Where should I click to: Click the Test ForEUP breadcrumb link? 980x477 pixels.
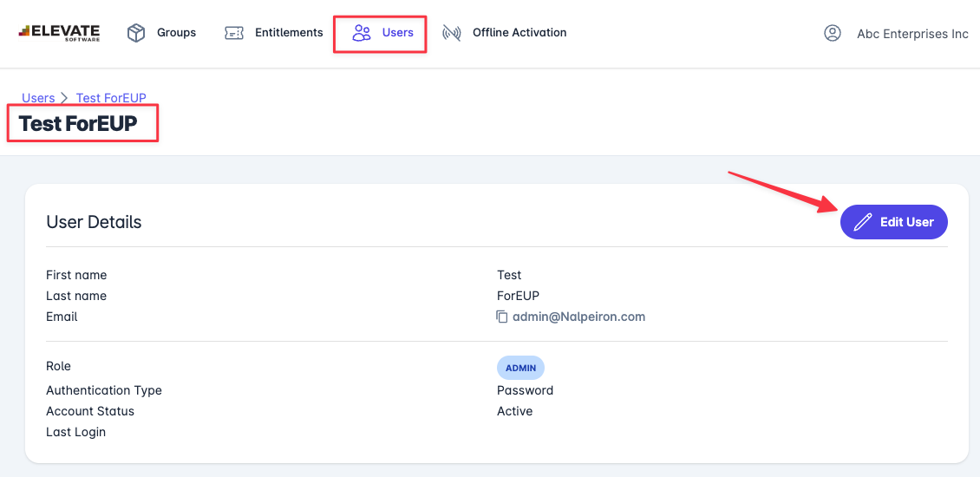point(111,98)
